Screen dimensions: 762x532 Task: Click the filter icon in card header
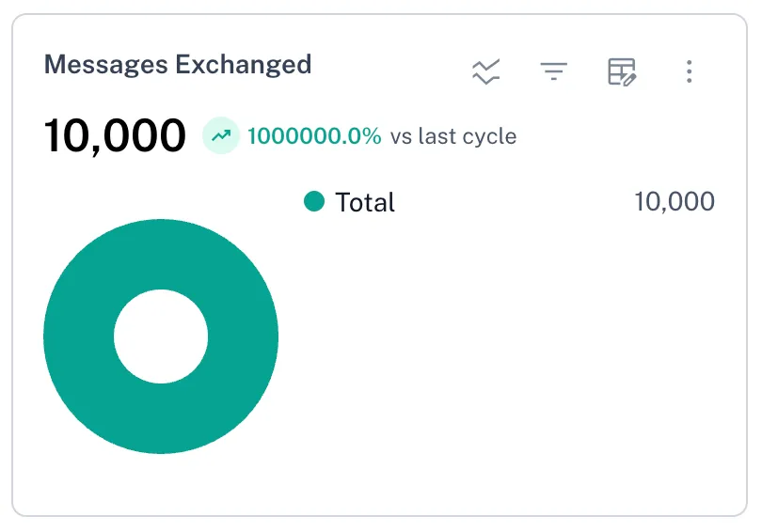[553, 71]
